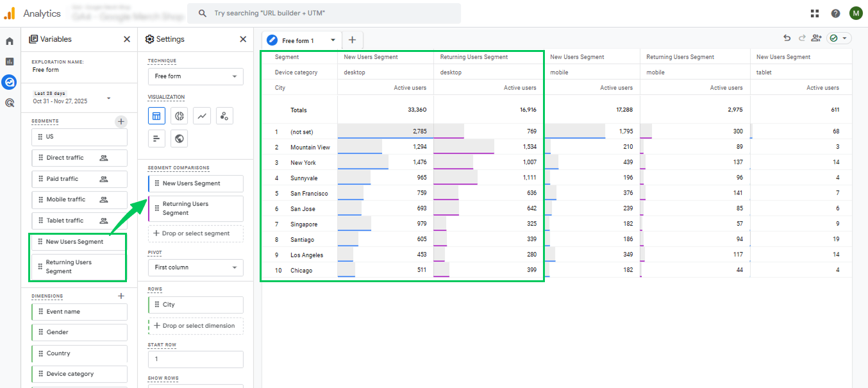The height and width of the screenshot is (388, 868).
Task: Expand the Pivot First column dropdown
Action: coord(196,267)
